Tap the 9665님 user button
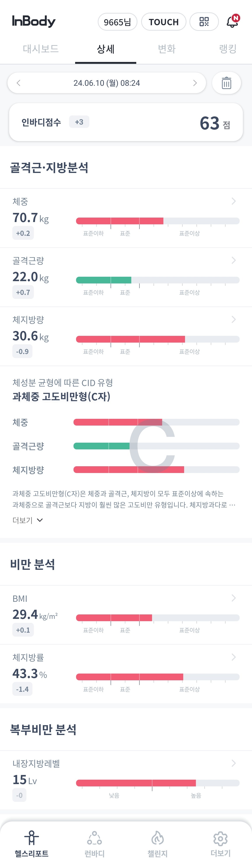The width and height of the screenshot is (252, 868). pyautogui.click(x=117, y=22)
